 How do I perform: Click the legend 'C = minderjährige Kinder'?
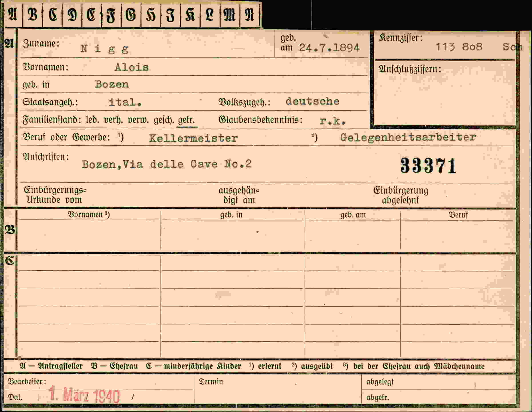(193, 366)
